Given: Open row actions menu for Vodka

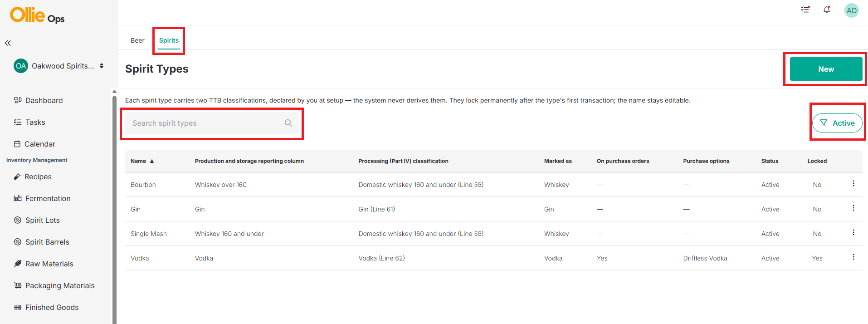Looking at the screenshot, I should pos(853,257).
